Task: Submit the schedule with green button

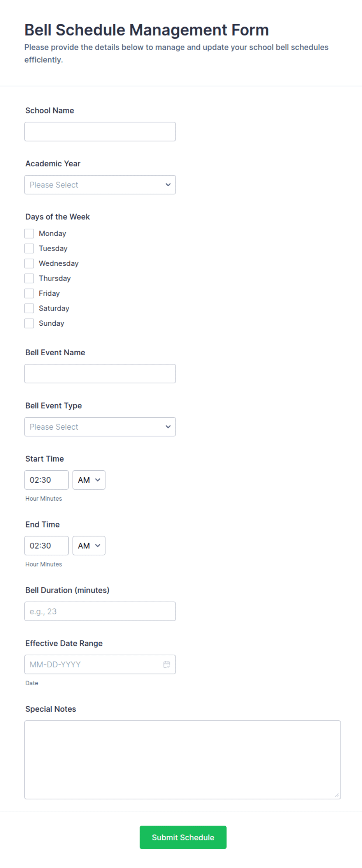Action: pos(183,837)
